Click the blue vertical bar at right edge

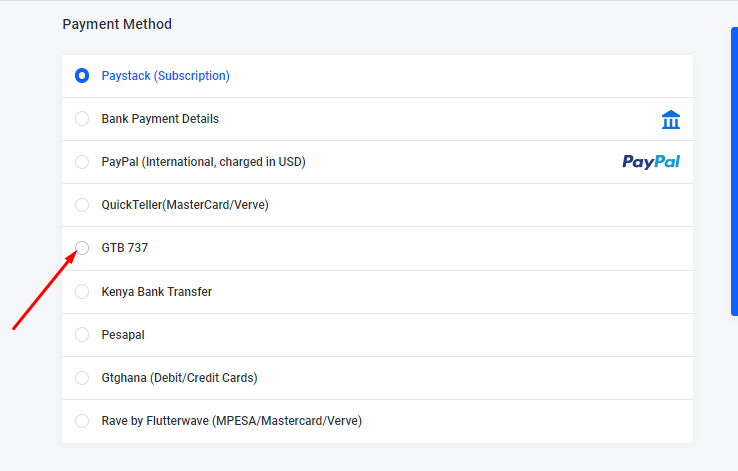click(x=734, y=171)
